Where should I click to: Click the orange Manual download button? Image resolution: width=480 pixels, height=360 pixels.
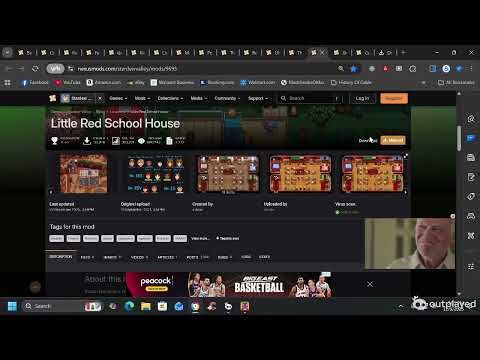393,140
